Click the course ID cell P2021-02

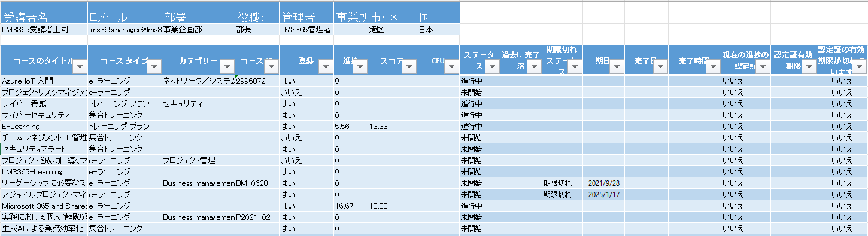pyautogui.click(x=257, y=217)
